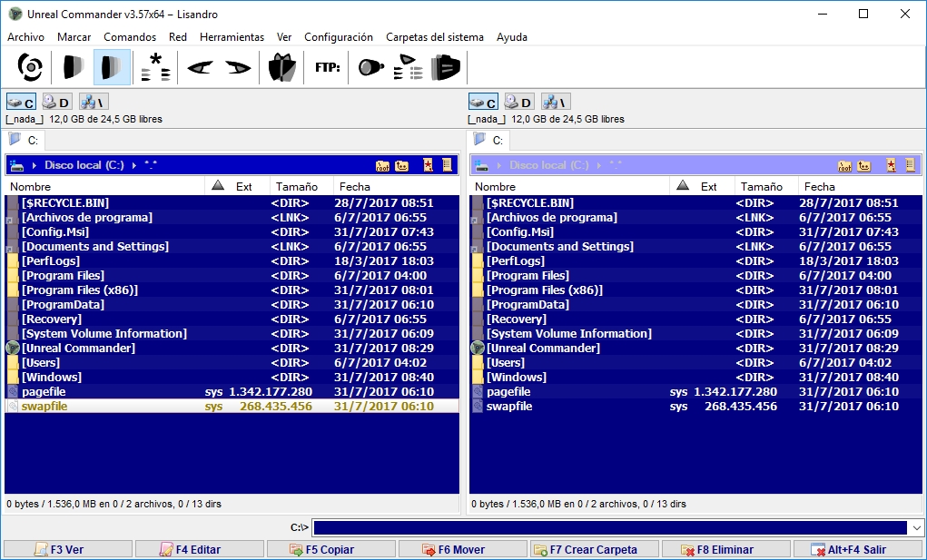
Task: Click the left-facing eye toolbar icon
Action: click(x=200, y=67)
